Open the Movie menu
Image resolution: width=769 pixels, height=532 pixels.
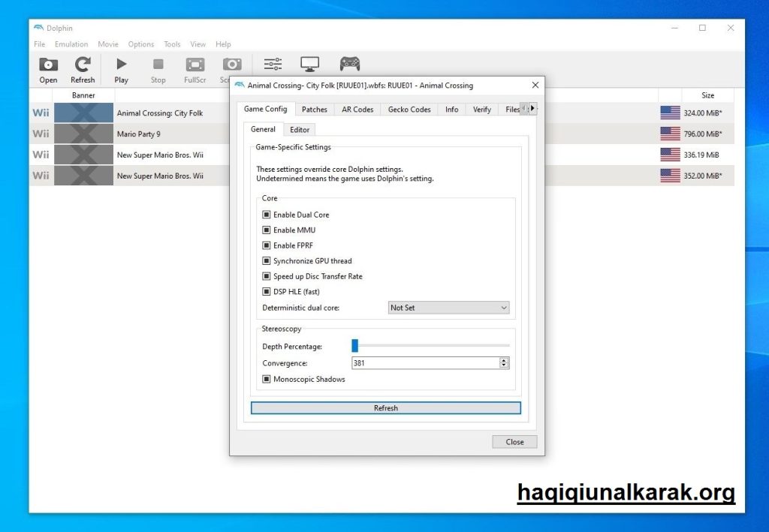[x=108, y=44]
